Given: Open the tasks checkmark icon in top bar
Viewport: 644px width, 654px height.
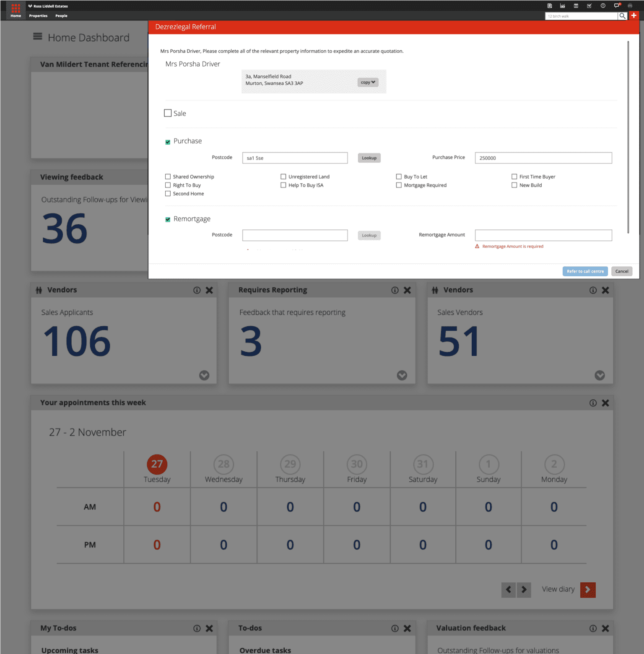Looking at the screenshot, I should 589,6.
